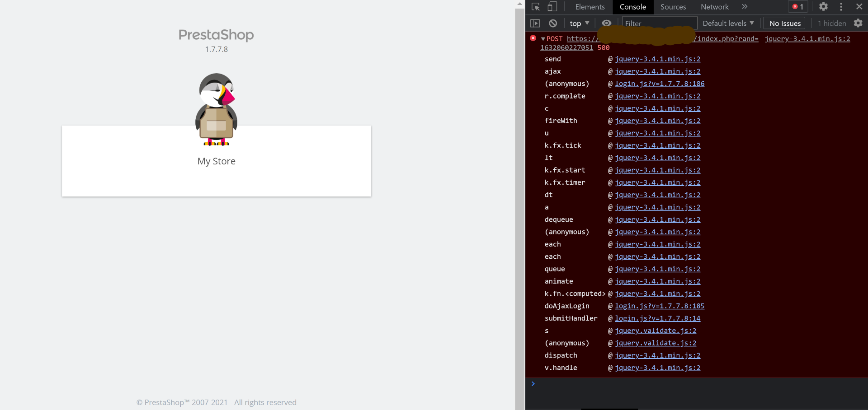Image resolution: width=868 pixels, height=410 pixels.
Task: Clear the console with the ban icon
Action: click(553, 23)
